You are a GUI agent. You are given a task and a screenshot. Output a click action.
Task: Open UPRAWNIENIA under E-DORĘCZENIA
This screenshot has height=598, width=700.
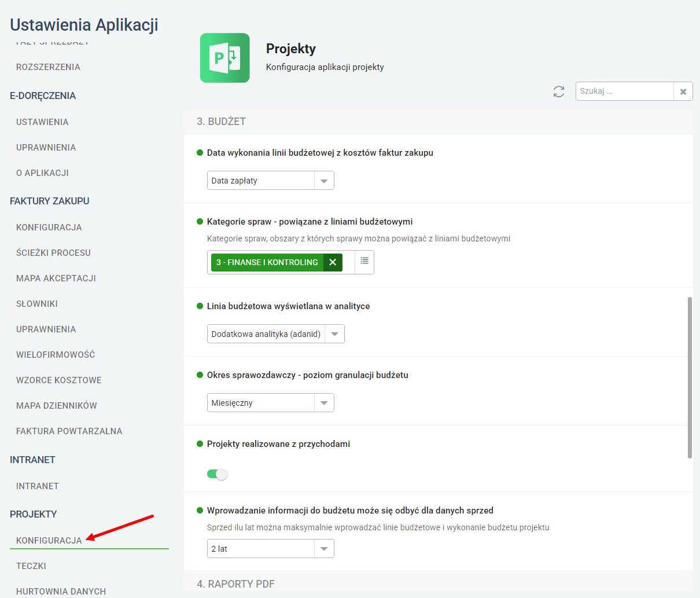46,148
